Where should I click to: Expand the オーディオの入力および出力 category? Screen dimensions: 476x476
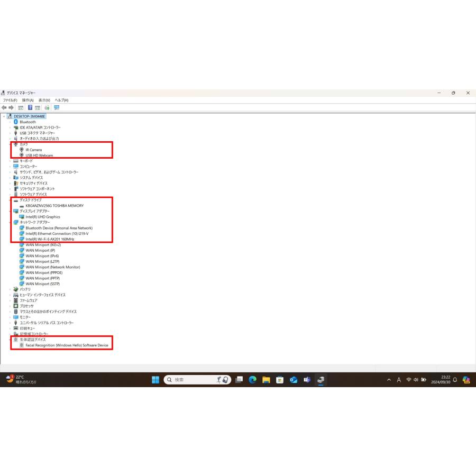tap(10, 139)
